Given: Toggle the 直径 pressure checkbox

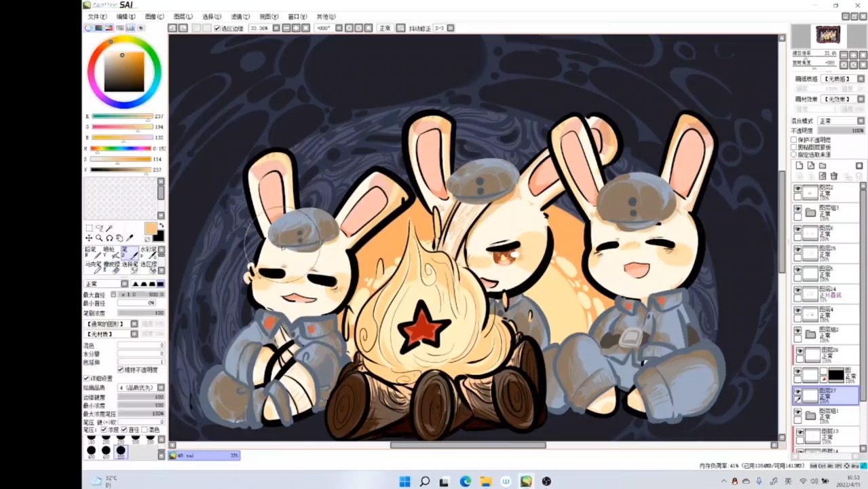Looking at the screenshot, I should coord(124,429).
